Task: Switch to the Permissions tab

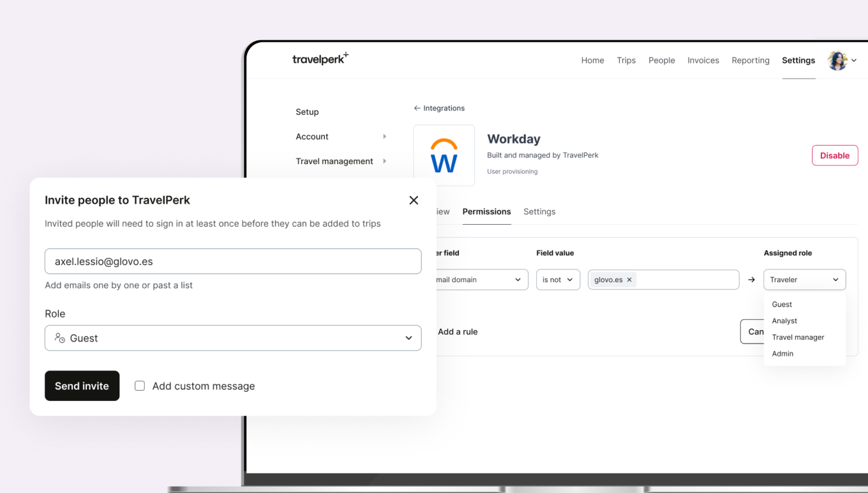Action: (x=486, y=211)
